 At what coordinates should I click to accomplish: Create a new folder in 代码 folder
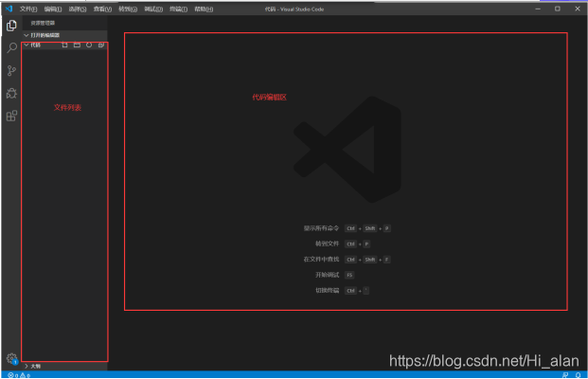point(77,45)
